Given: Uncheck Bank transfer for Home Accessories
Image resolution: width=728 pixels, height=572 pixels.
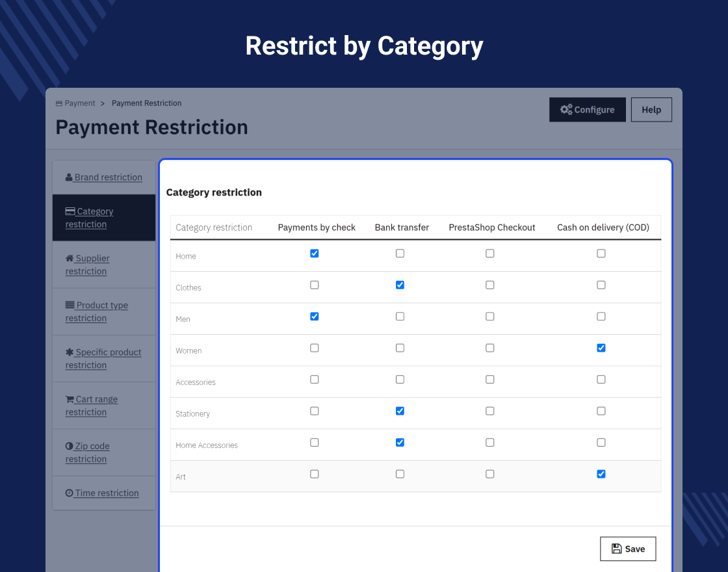Looking at the screenshot, I should click(x=400, y=443).
